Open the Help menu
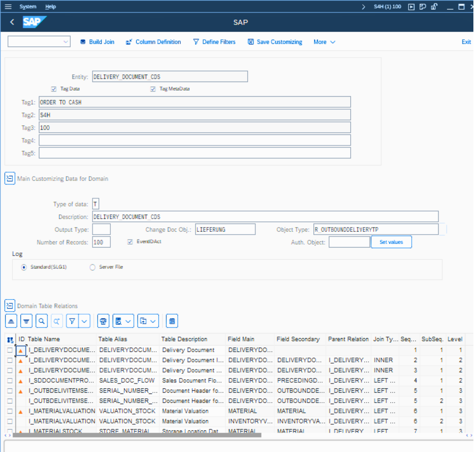This screenshot has width=476, height=452. pyautogui.click(x=51, y=7)
